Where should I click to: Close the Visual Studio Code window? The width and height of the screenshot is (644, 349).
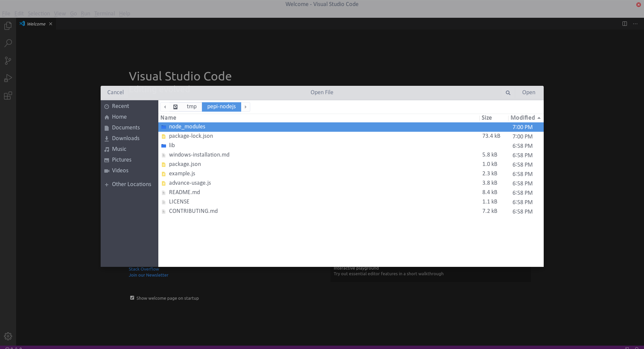click(x=638, y=4)
